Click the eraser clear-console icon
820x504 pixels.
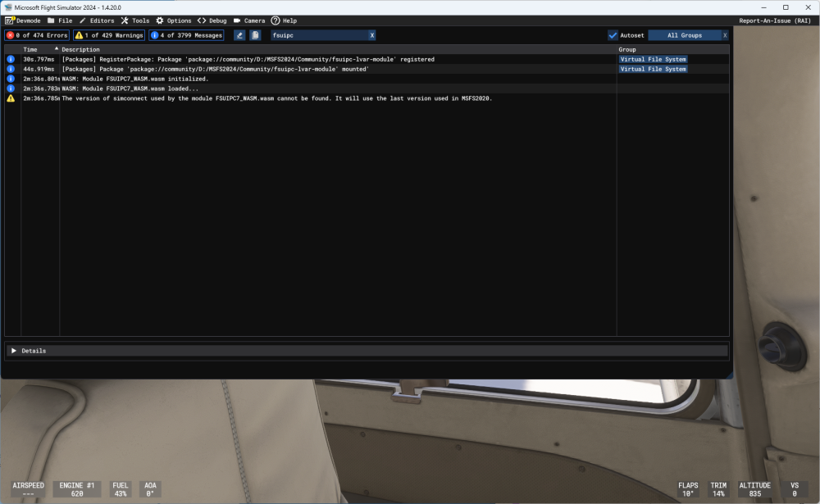click(239, 35)
